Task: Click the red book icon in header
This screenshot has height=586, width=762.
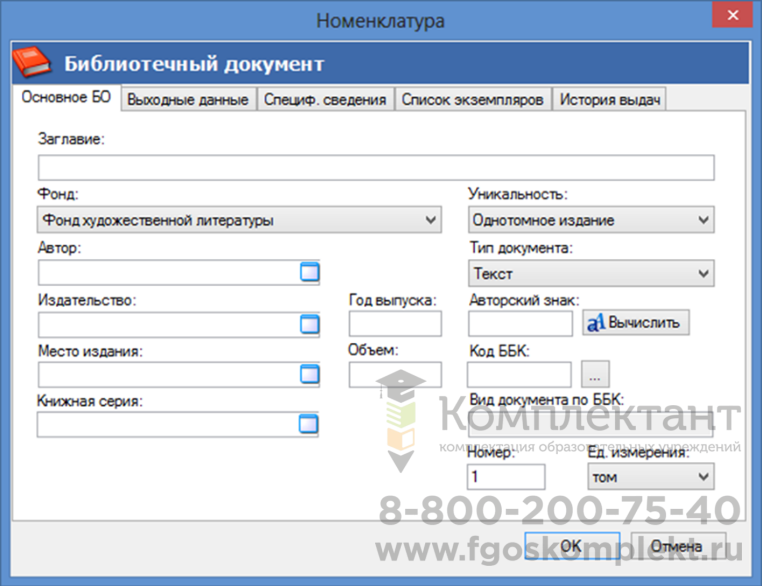Action: tap(35, 64)
